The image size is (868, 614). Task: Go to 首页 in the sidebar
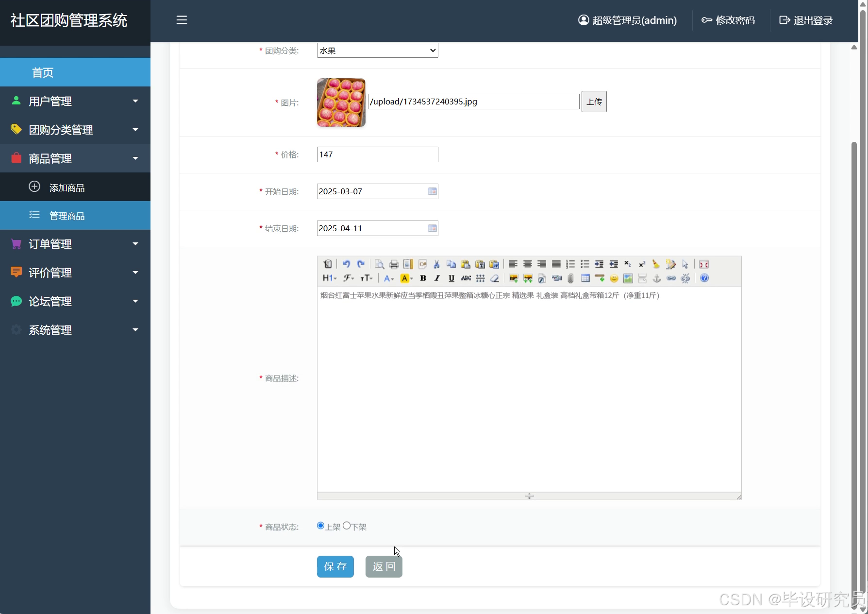[75, 72]
